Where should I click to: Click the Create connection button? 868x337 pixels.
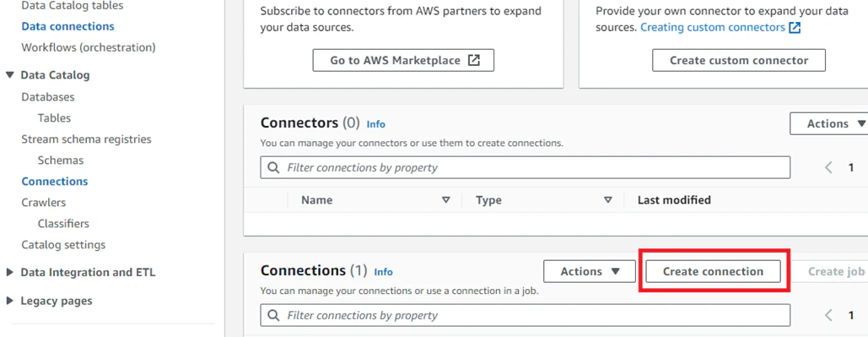(713, 272)
